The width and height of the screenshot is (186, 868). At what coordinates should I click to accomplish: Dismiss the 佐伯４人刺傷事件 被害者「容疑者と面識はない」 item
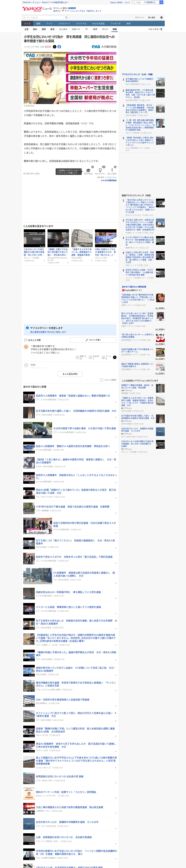[115, 402]
